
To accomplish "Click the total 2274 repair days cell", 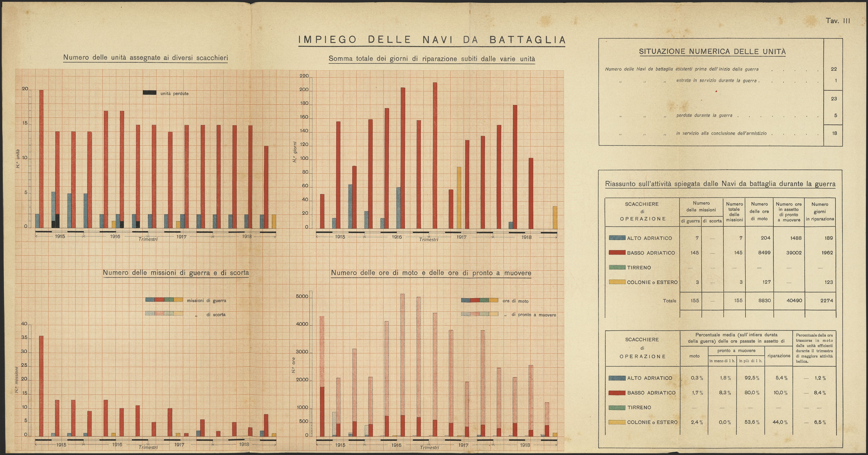I will coord(826,300).
